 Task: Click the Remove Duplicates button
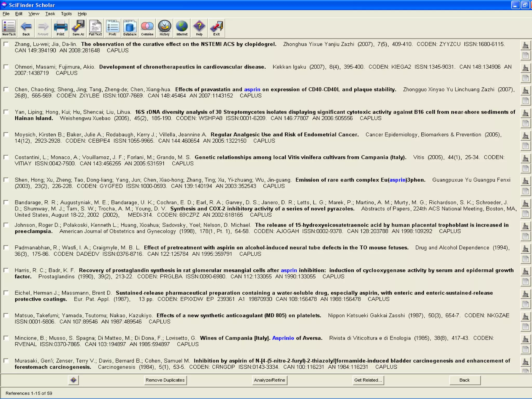165,380
